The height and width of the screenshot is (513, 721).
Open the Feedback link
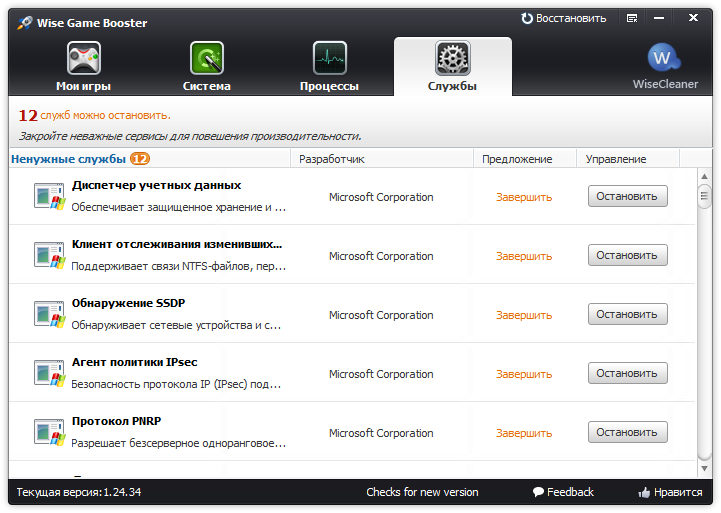563,492
